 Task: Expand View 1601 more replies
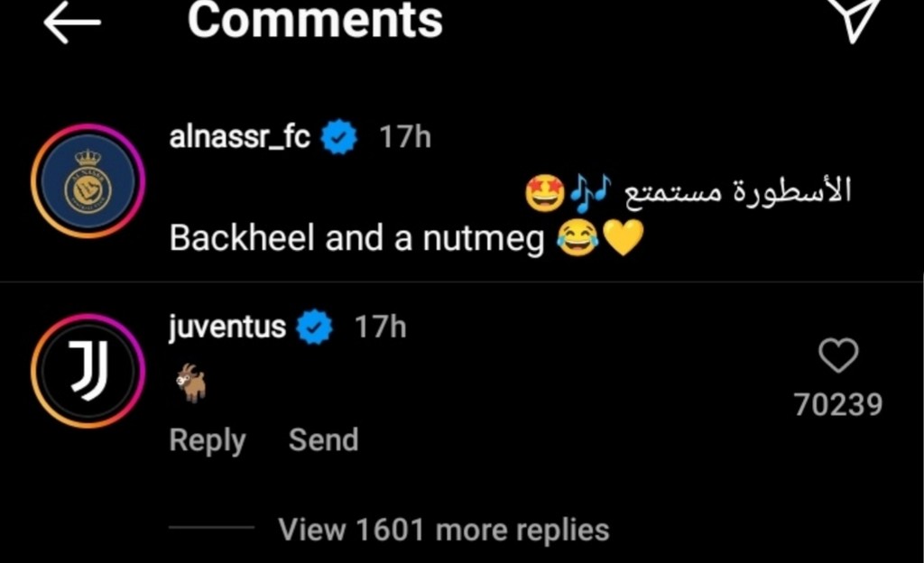[443, 530]
